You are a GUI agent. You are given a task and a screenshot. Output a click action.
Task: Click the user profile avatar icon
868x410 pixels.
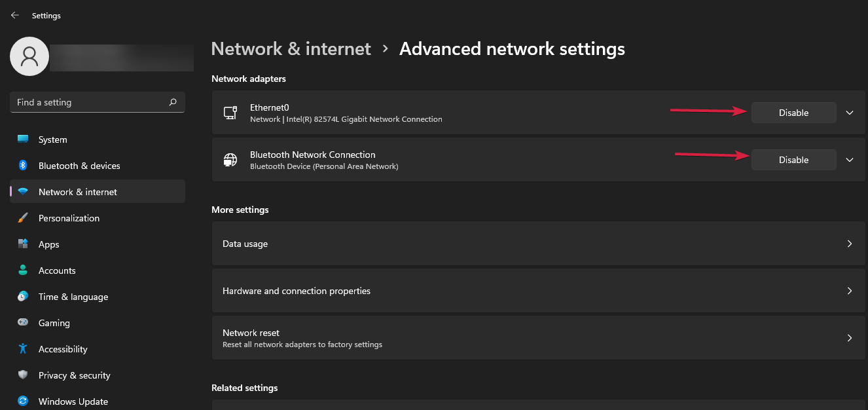click(29, 56)
